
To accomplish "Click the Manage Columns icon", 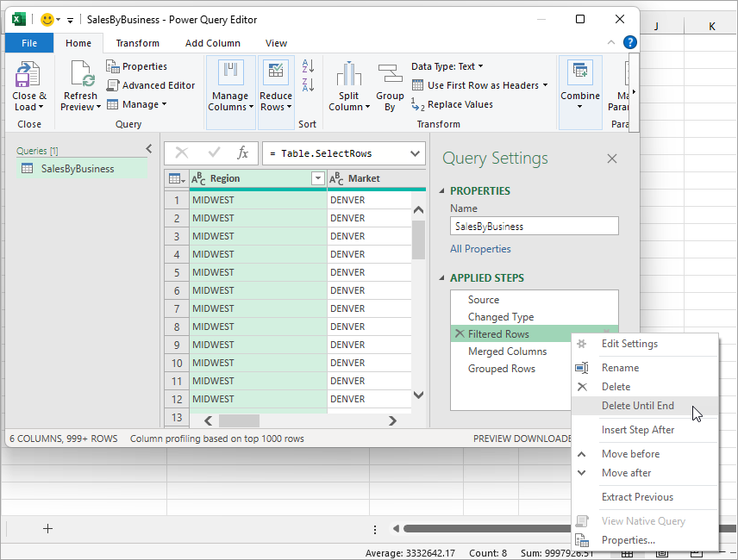I will tap(230, 73).
